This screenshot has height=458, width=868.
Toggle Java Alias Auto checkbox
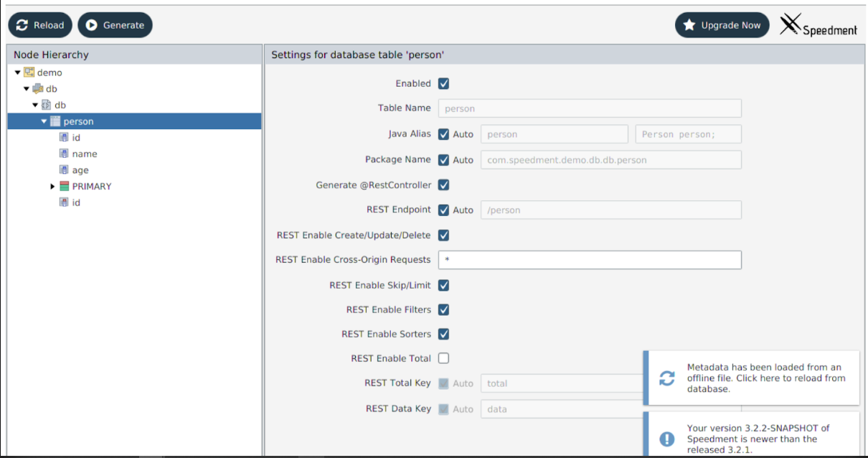point(444,134)
